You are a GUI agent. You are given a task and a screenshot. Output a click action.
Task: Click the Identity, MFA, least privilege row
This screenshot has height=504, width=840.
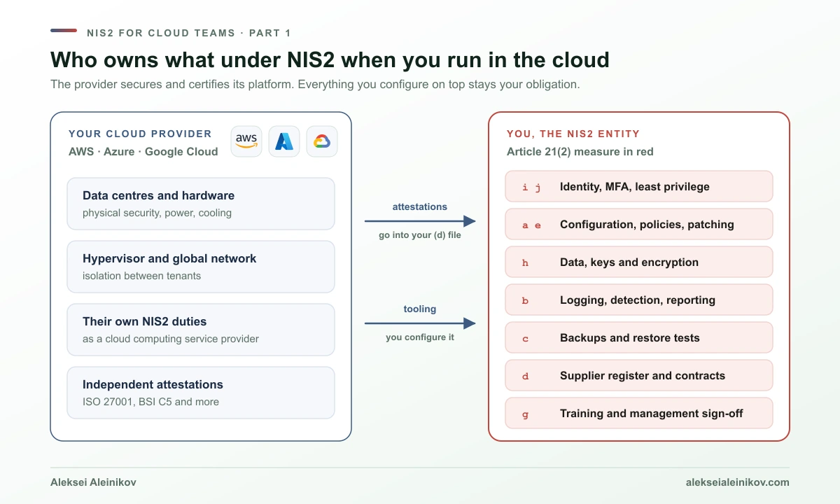(x=639, y=187)
